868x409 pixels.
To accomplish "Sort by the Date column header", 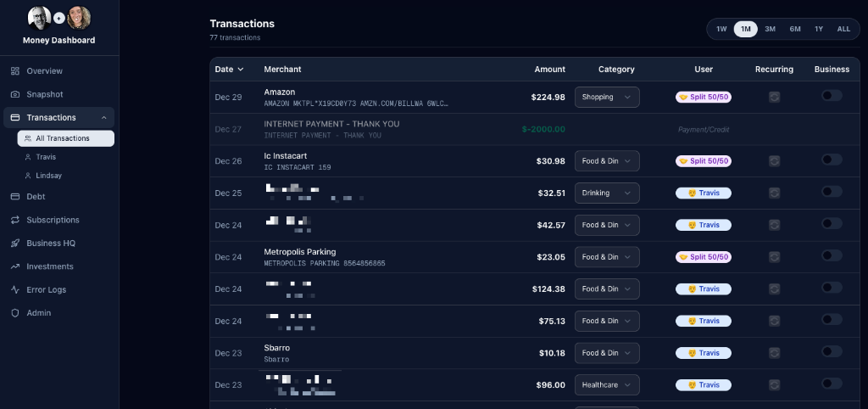I will 229,70.
